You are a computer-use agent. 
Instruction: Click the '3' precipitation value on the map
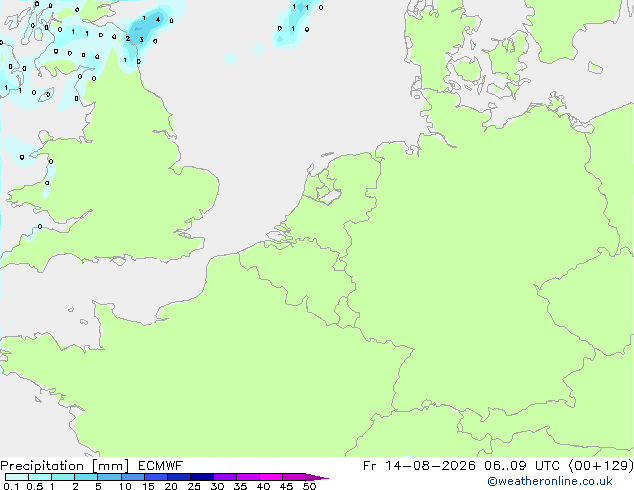(x=141, y=40)
